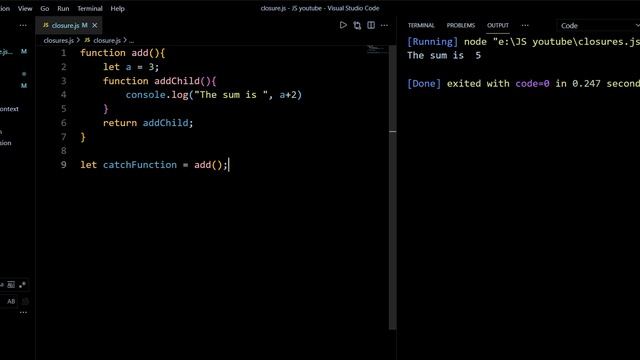Screen dimensions: 640x360
Task: Open the sidebar's top ellipsis menu
Action: [x=23, y=25]
